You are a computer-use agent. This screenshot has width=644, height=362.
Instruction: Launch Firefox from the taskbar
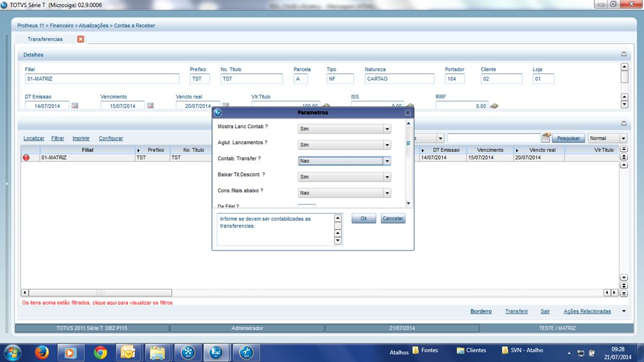tap(42, 352)
